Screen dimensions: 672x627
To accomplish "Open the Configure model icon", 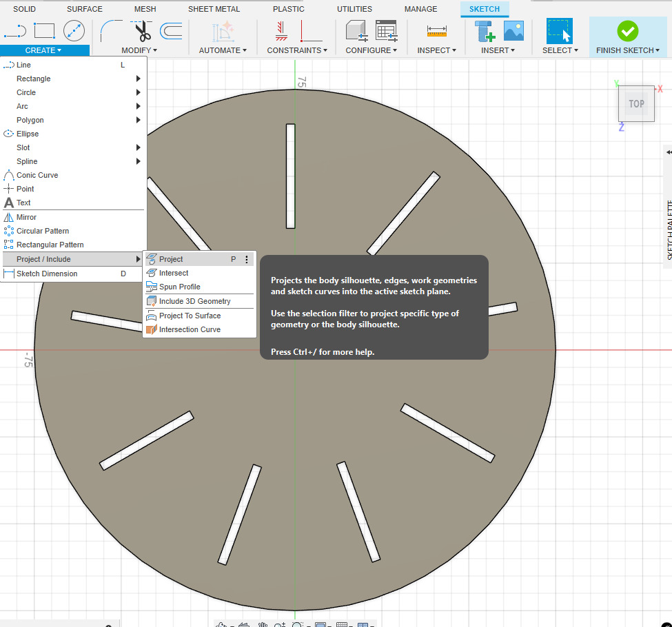I will (356, 31).
